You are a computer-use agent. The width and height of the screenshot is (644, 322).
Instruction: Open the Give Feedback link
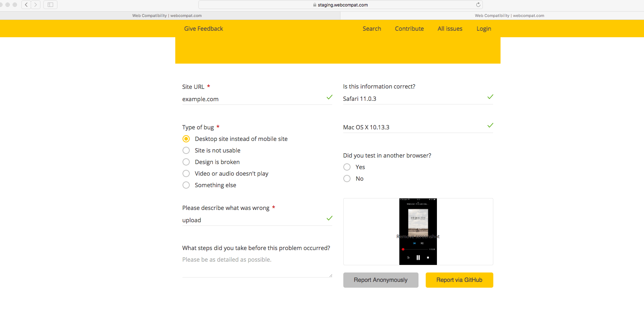click(x=203, y=29)
